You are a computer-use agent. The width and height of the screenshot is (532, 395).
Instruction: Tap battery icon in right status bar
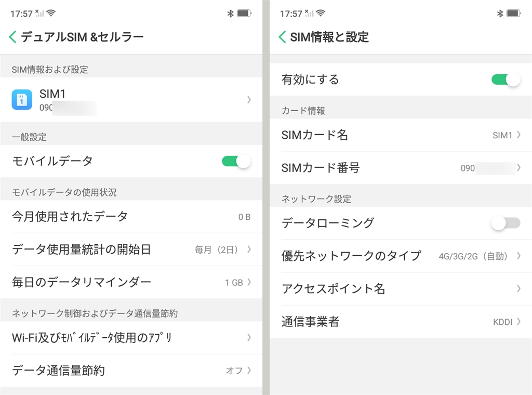pos(513,14)
